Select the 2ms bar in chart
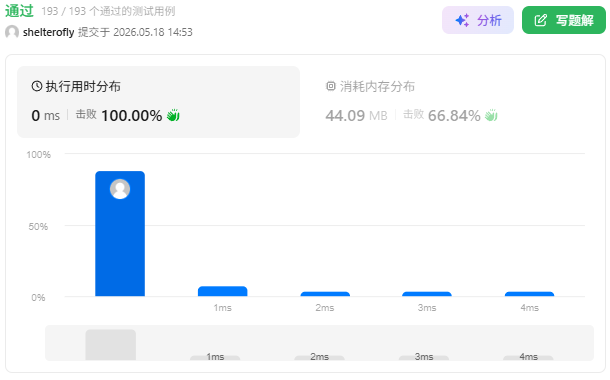 (325, 294)
